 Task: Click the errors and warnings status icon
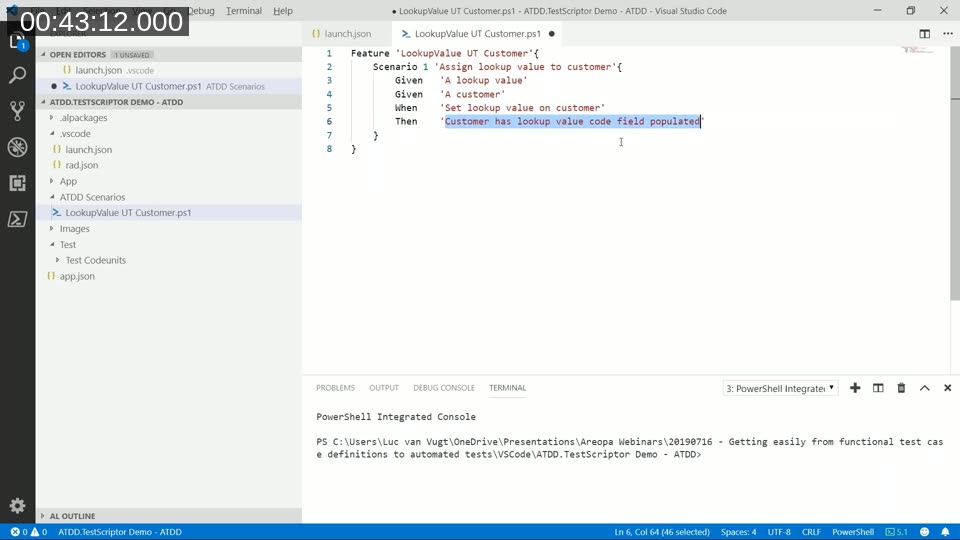tap(28, 532)
